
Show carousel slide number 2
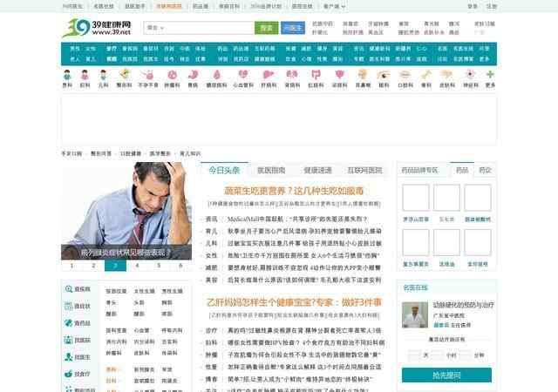pyautogui.click(x=93, y=266)
